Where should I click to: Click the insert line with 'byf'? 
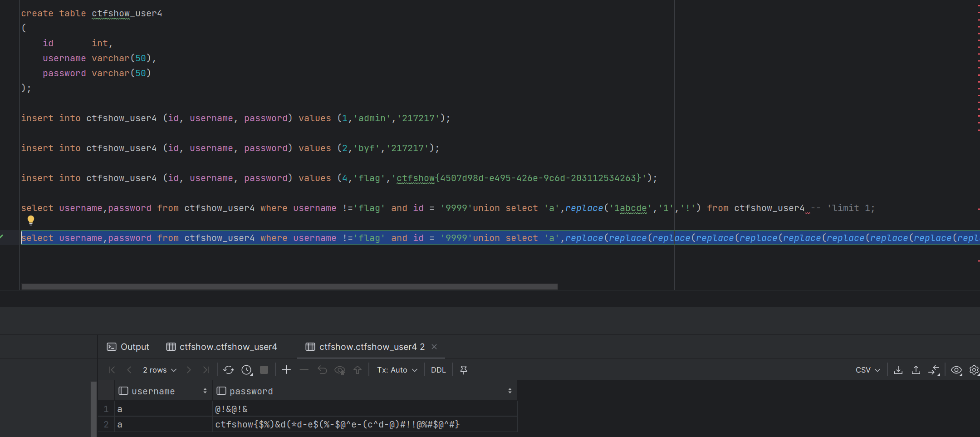(x=230, y=148)
